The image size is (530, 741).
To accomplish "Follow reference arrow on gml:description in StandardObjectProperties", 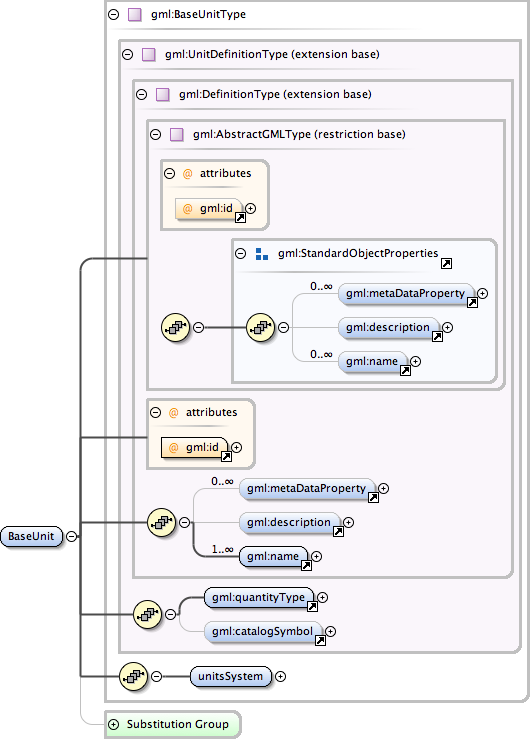I will click(437, 336).
